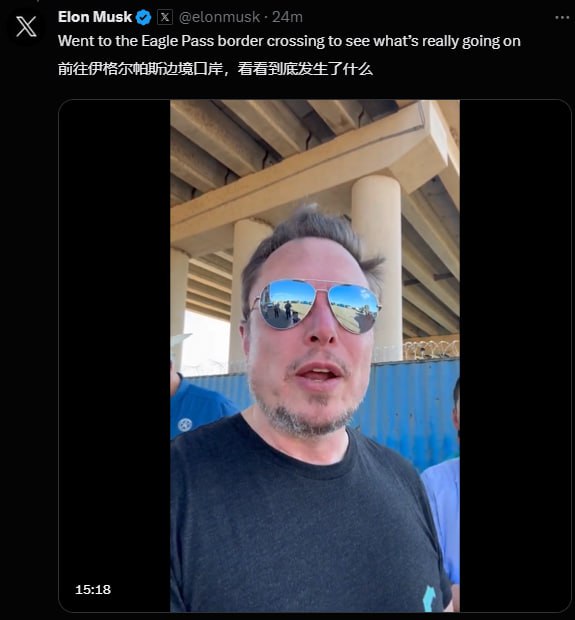Open the @elonmusk handle link

coord(219,17)
